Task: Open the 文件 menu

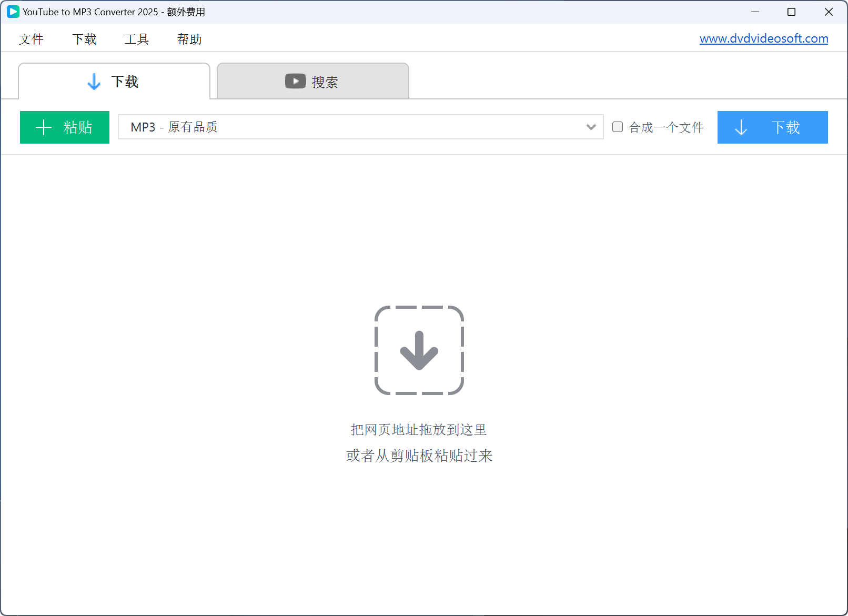Action: point(31,39)
